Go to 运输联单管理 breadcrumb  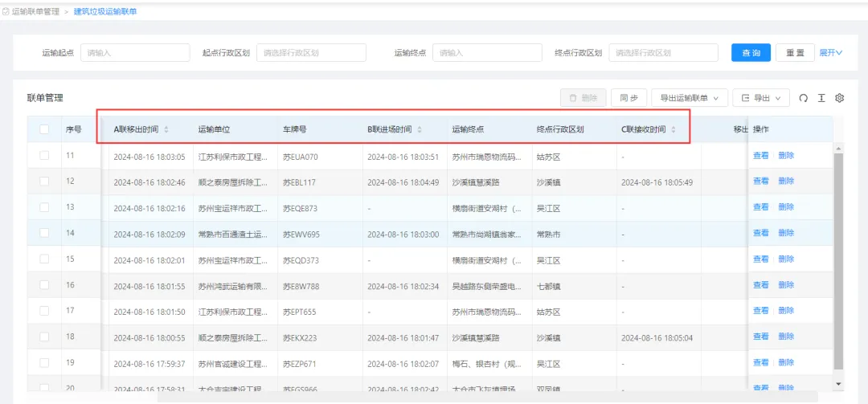coord(36,12)
